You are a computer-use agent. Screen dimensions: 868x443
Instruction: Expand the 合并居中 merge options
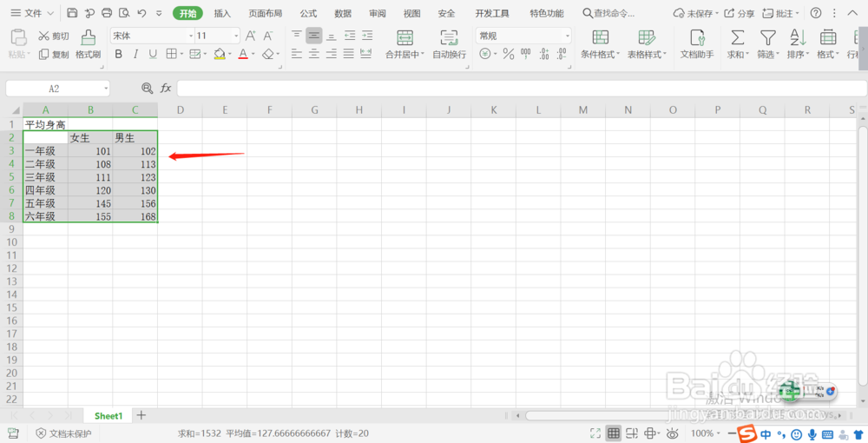click(x=423, y=54)
